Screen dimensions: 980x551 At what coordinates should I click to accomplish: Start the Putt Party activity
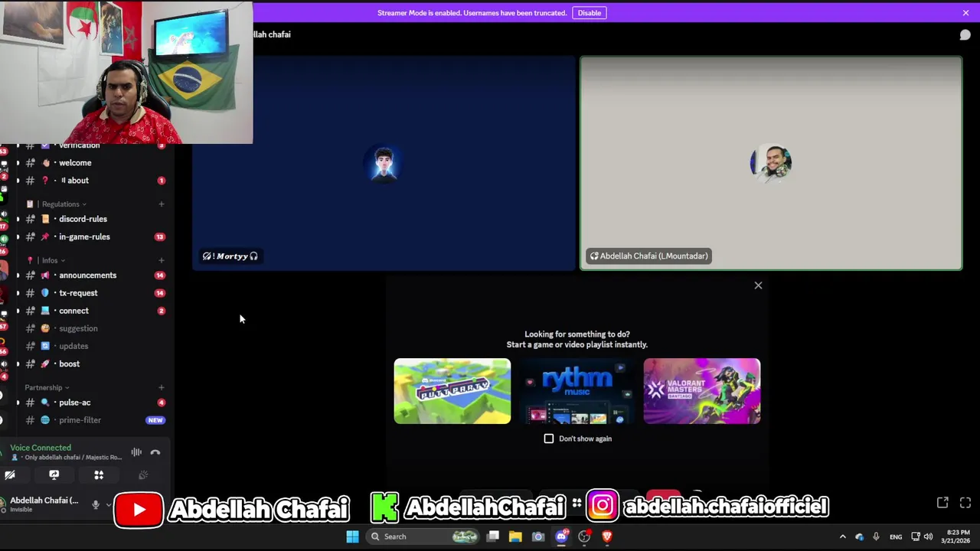[452, 391]
